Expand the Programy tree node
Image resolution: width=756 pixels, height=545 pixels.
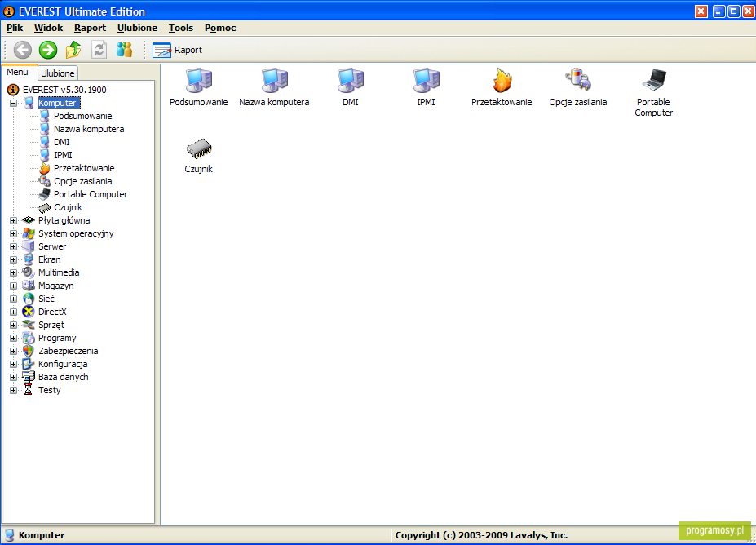14,338
